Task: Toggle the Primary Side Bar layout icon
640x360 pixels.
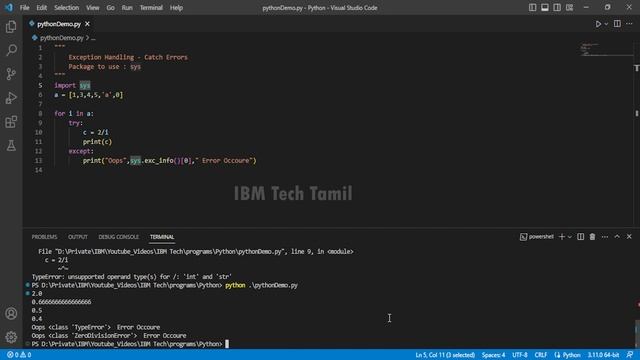Action: (533, 7)
